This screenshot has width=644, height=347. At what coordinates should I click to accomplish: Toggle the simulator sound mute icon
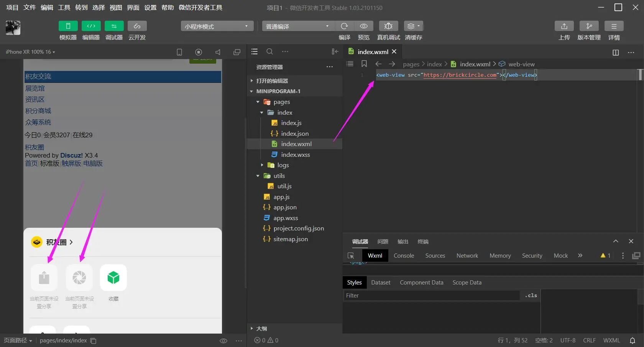click(x=218, y=52)
